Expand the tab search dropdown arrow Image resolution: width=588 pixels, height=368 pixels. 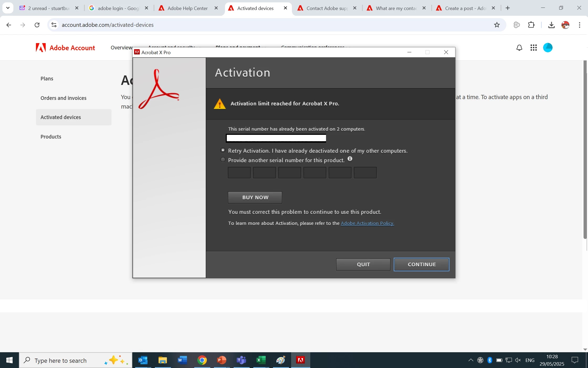(8, 8)
